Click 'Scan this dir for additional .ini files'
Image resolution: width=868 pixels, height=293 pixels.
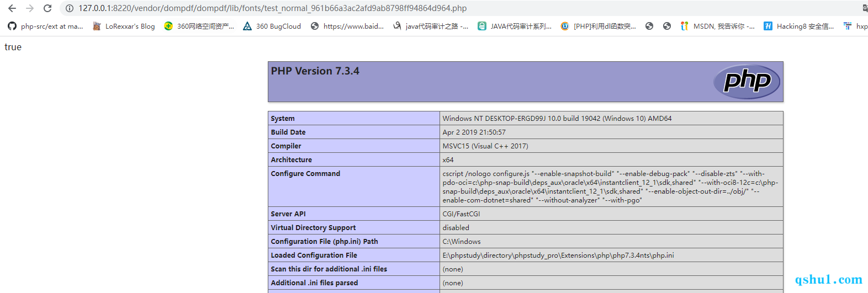[x=329, y=269]
